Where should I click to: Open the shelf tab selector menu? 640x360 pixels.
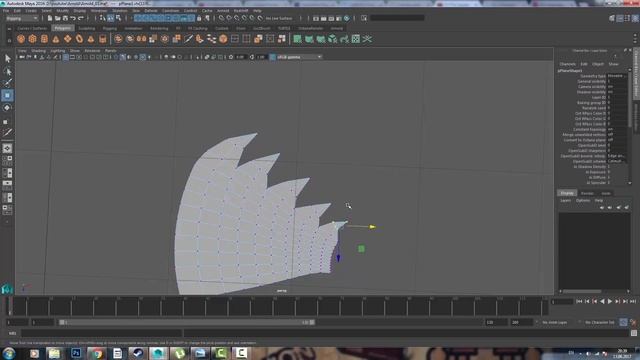(9, 29)
